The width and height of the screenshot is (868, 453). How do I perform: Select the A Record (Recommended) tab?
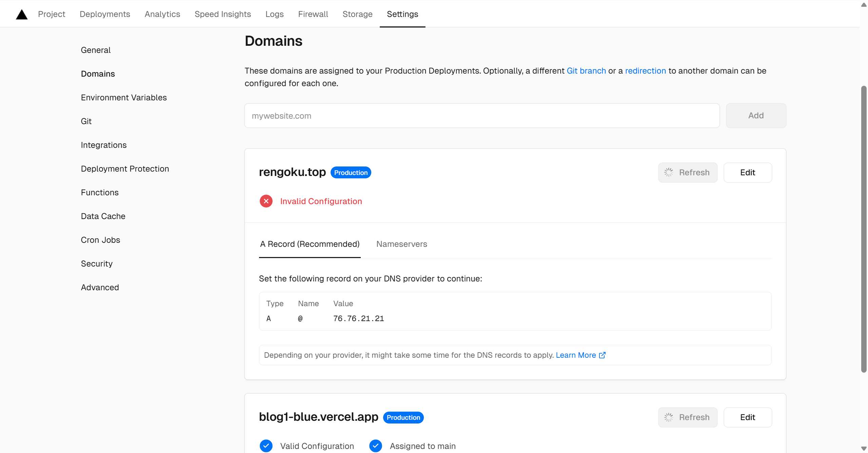point(310,244)
